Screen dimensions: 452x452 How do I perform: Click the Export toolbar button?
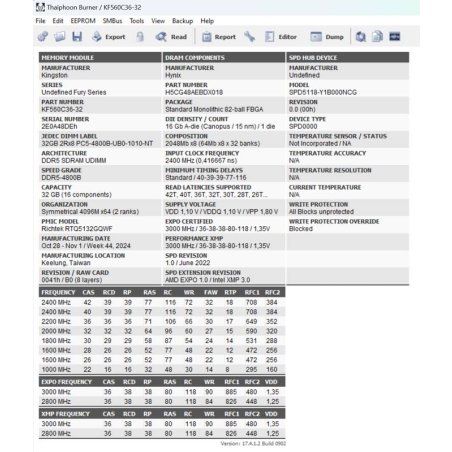(109, 37)
